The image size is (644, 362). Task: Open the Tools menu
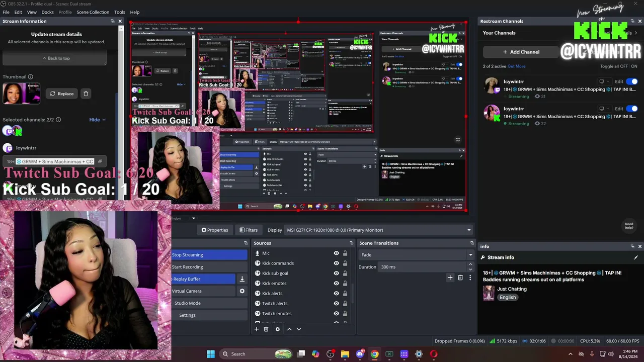tap(120, 12)
